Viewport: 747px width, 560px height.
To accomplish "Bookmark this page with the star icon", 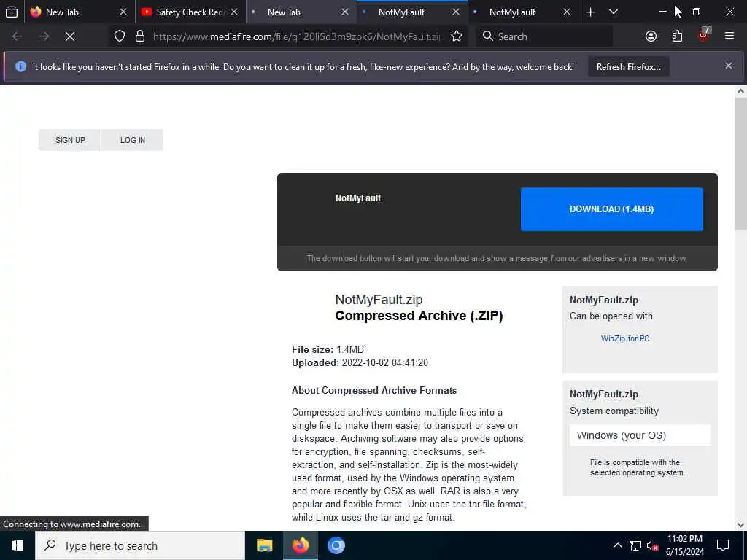I will coord(457,36).
